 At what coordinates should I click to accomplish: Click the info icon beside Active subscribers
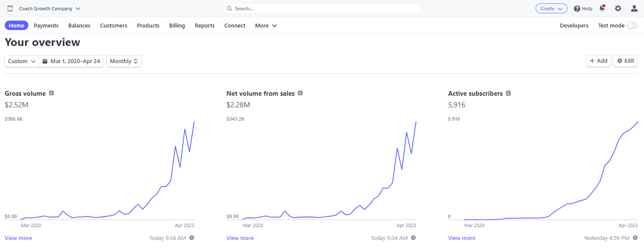coord(509,93)
